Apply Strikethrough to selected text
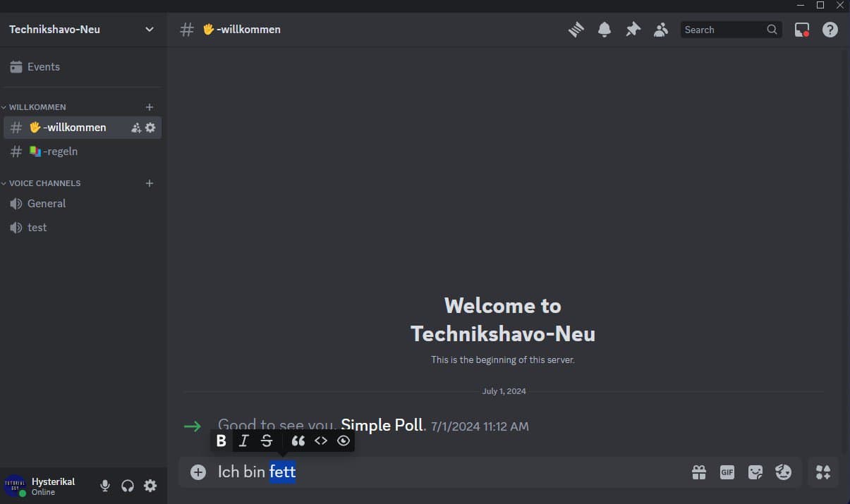850x504 pixels. coord(267,441)
